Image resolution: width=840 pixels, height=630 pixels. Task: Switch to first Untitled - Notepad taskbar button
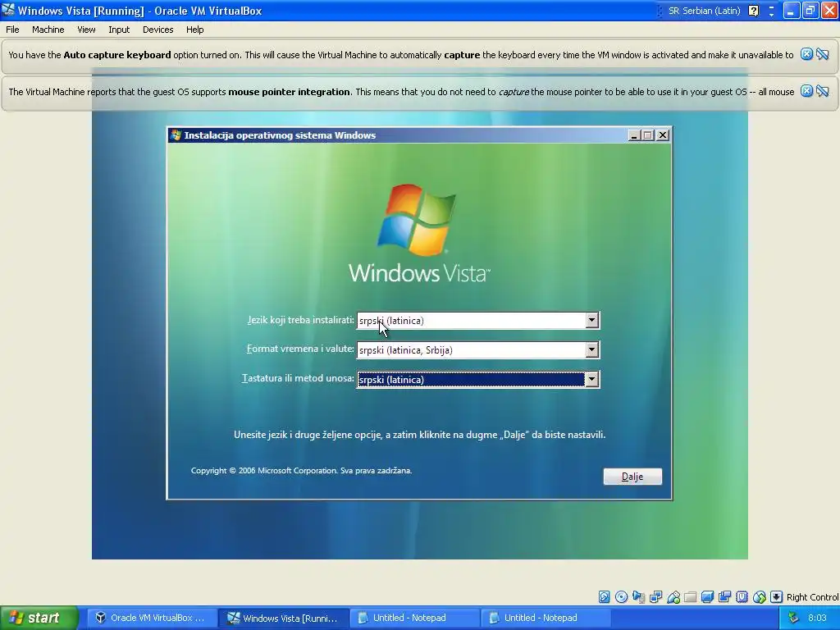click(x=414, y=618)
